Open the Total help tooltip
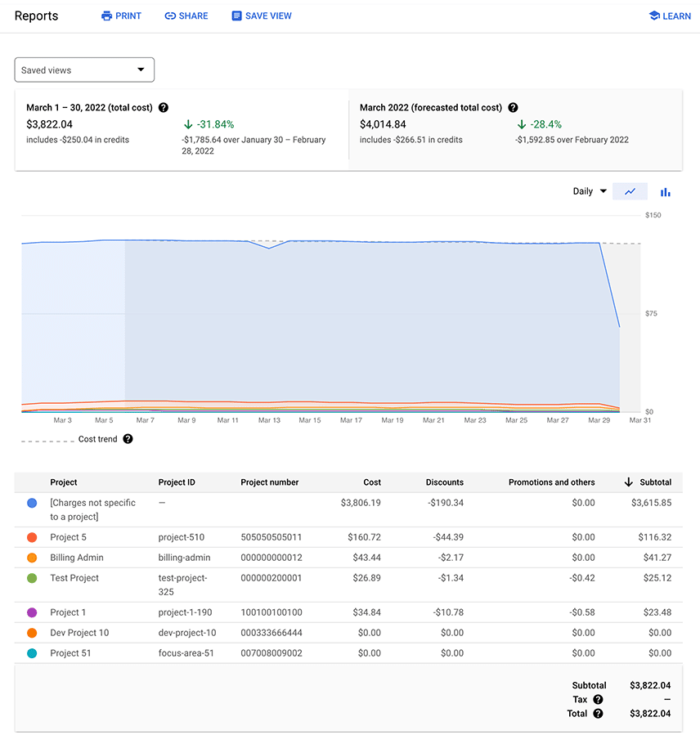Screen dimensions: 700x744 pyautogui.click(x=598, y=714)
